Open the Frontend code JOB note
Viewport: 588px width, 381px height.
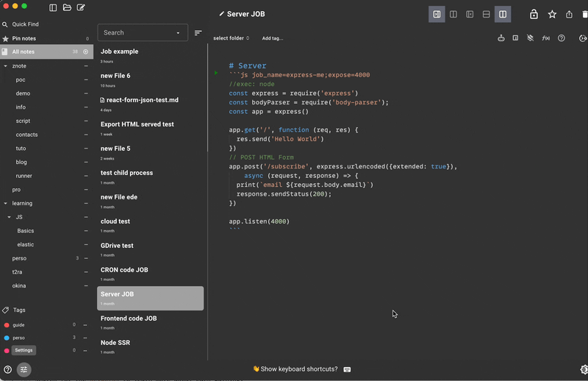(150, 322)
